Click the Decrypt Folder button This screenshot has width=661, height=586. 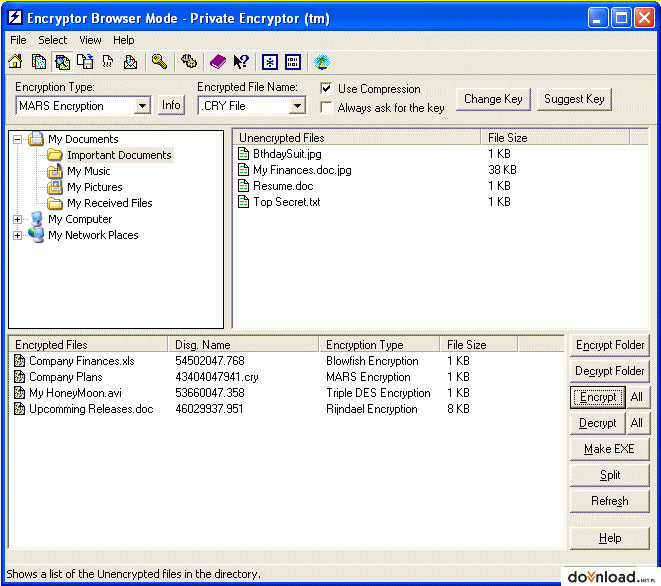610,371
